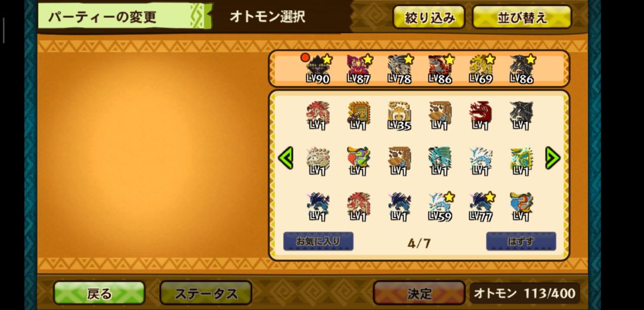Open the ステータス status view
The height and width of the screenshot is (310, 644).
[x=206, y=293]
